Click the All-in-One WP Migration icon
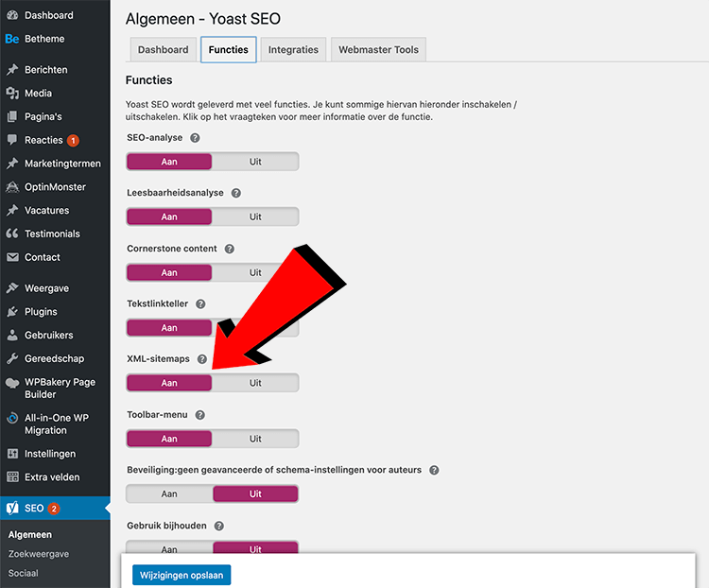Screen dimensions: 709x588 click(12, 418)
